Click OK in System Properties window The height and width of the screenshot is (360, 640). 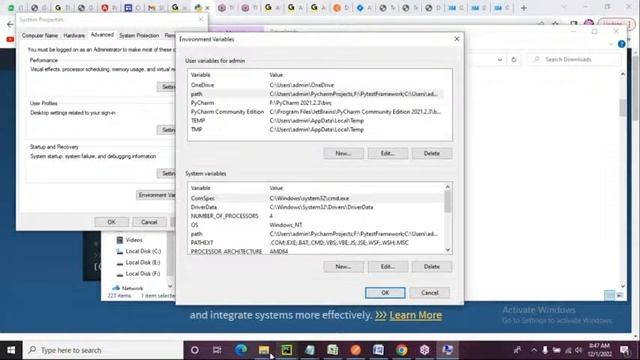pos(111,222)
